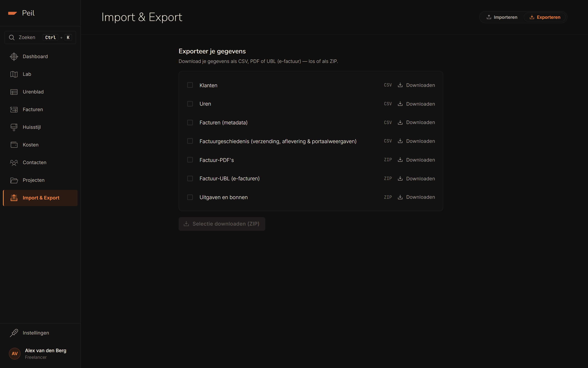The width and height of the screenshot is (588, 368).
Task: Navigate to Huisstijl in the sidebar
Action: point(40,127)
